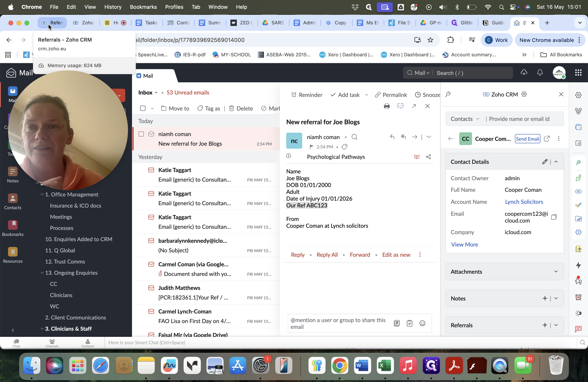The width and height of the screenshot is (588, 382).
Task: Insert emoji in comment box
Action: [422, 323]
